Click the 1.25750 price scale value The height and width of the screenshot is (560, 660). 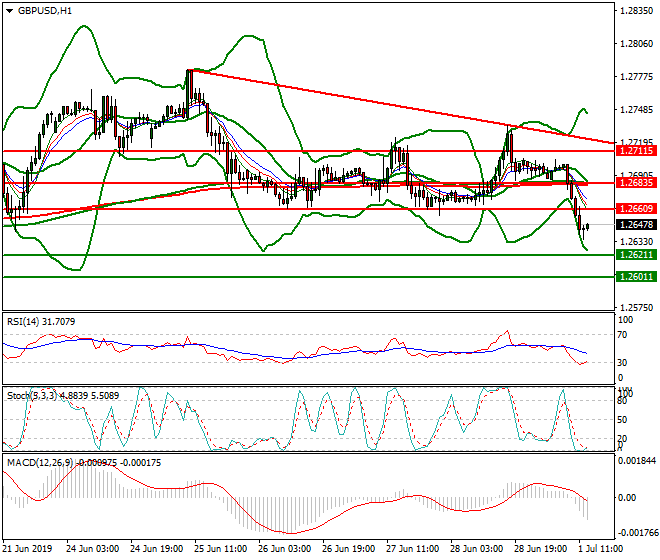[x=637, y=308]
